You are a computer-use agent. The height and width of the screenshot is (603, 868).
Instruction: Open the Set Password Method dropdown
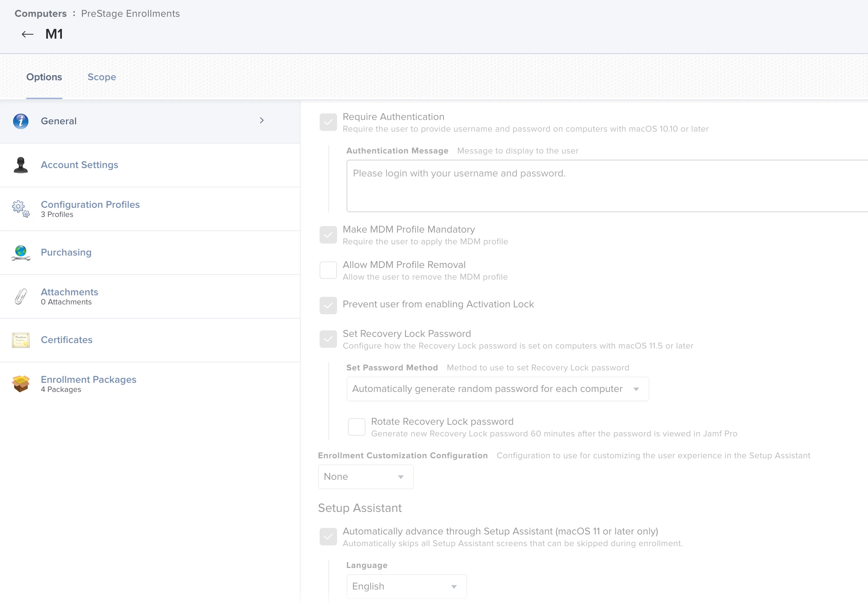click(x=497, y=389)
